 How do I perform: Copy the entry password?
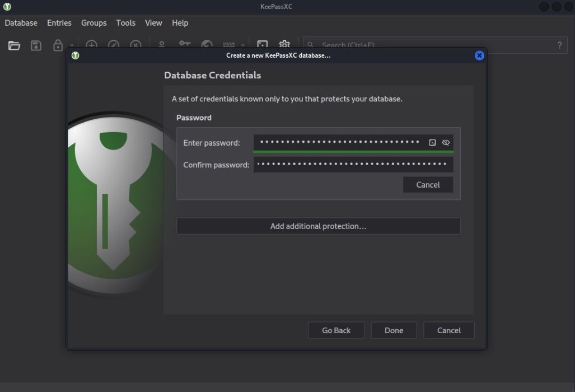(x=184, y=45)
